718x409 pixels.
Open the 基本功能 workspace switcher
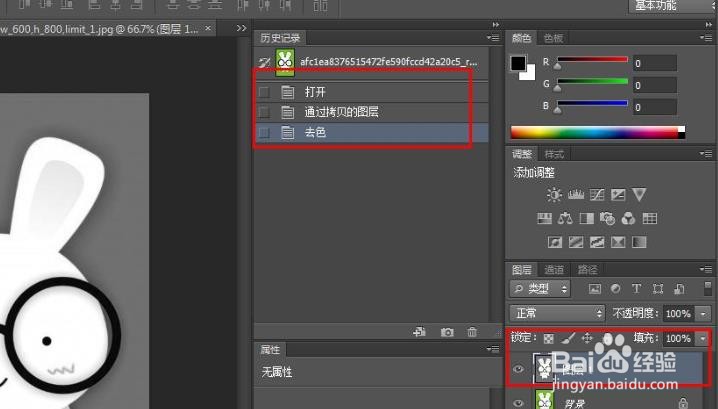(671, 5)
